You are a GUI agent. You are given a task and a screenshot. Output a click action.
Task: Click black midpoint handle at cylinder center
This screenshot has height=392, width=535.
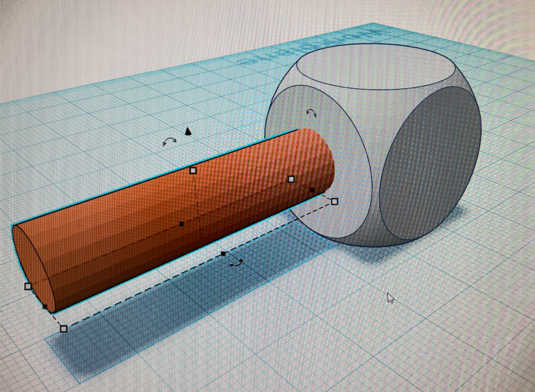181,224
